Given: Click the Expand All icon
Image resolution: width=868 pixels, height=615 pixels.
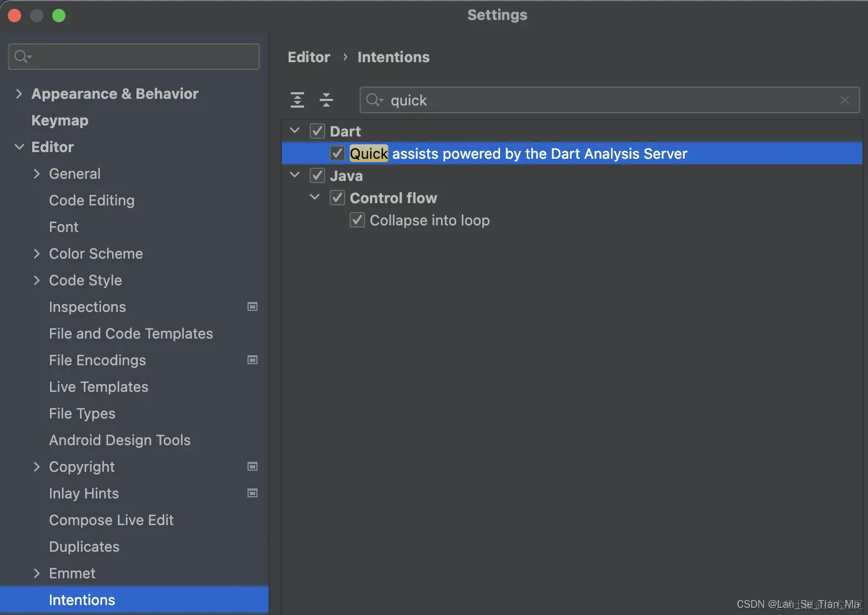Looking at the screenshot, I should tap(297, 100).
